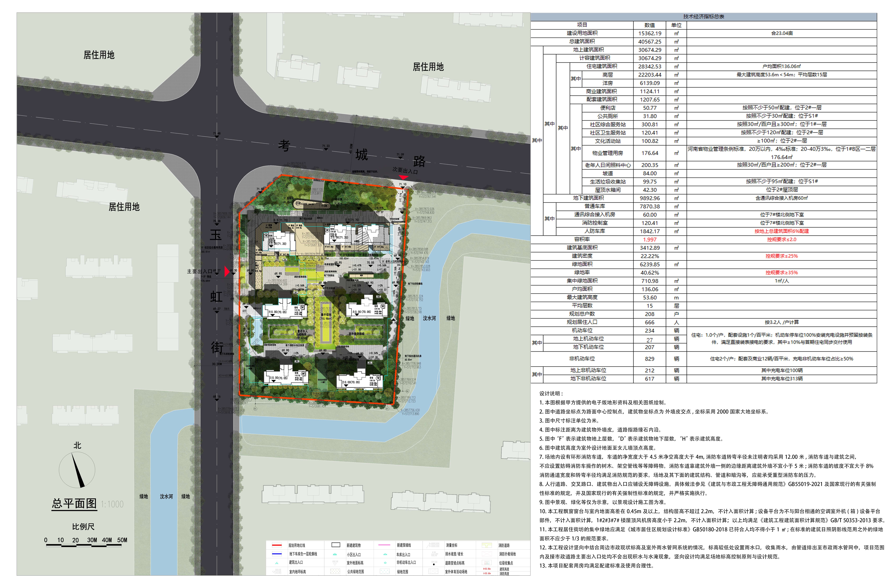Viewport: 887px width, 588px height.
Task: Select the 地下机动车位 value 207
Action: tap(650, 347)
